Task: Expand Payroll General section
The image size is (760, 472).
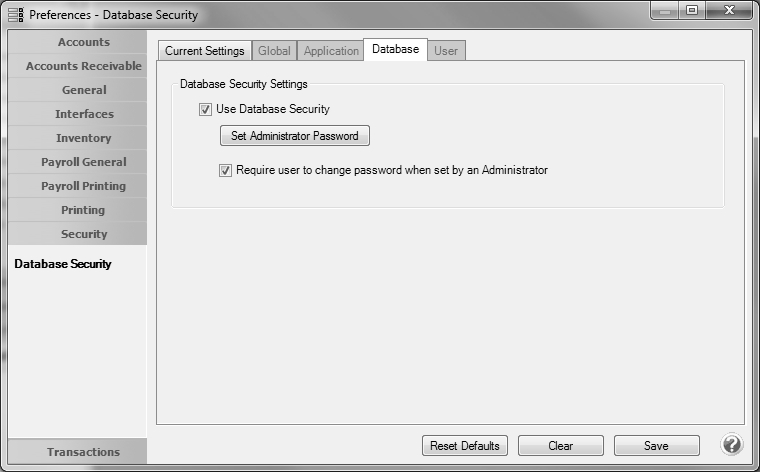Action: [84, 162]
